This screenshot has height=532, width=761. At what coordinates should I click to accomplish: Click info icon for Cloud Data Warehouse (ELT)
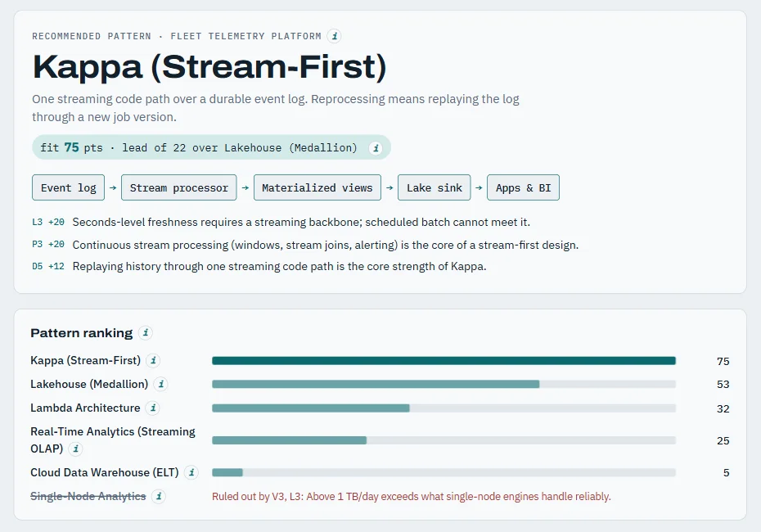(x=191, y=472)
